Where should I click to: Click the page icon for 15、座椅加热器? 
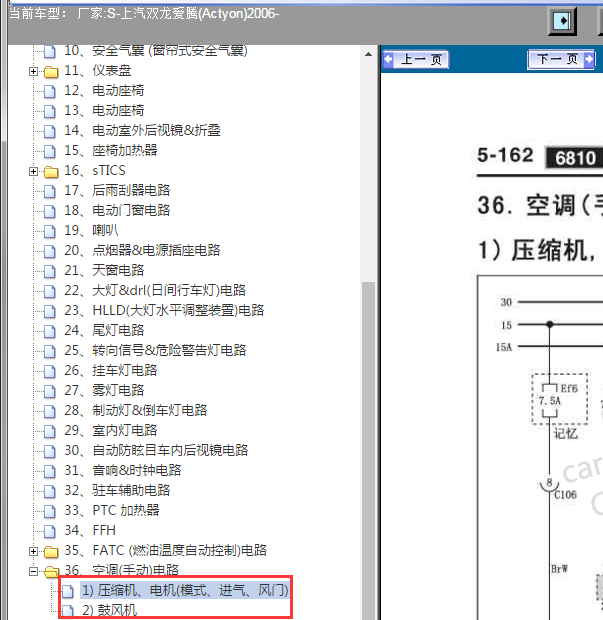click(x=49, y=151)
